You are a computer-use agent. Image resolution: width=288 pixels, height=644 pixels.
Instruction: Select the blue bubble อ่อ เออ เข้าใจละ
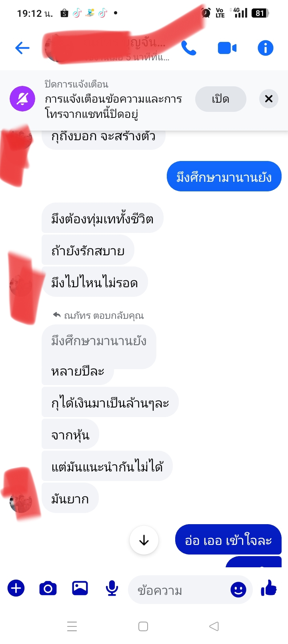[228, 541]
